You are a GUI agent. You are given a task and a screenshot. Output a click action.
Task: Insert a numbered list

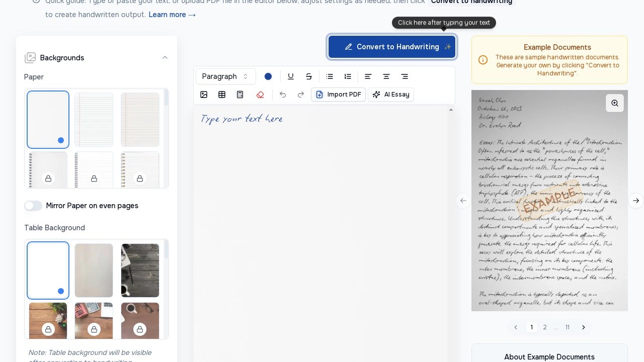348,76
